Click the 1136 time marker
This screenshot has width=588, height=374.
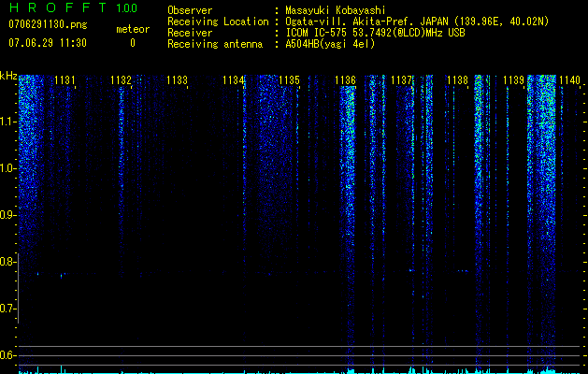(x=345, y=80)
